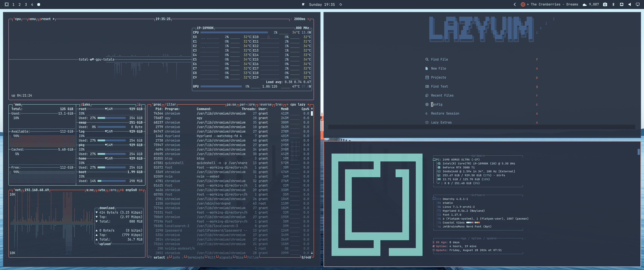Click the GPU usage bar in btop
Viewport: 644px width, 270px height.
pyautogui.click(x=221, y=86)
